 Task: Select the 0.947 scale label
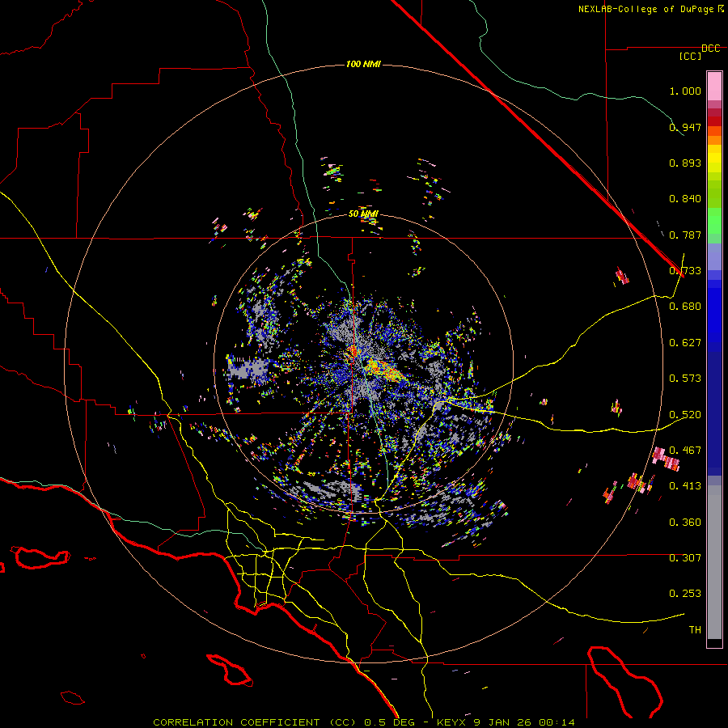point(685,127)
